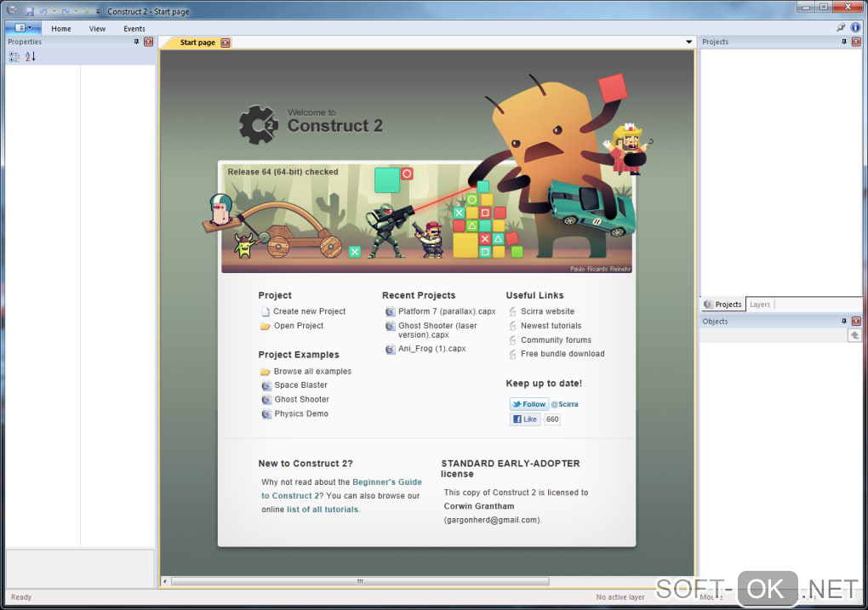Click the Facebook Like button

point(525,419)
